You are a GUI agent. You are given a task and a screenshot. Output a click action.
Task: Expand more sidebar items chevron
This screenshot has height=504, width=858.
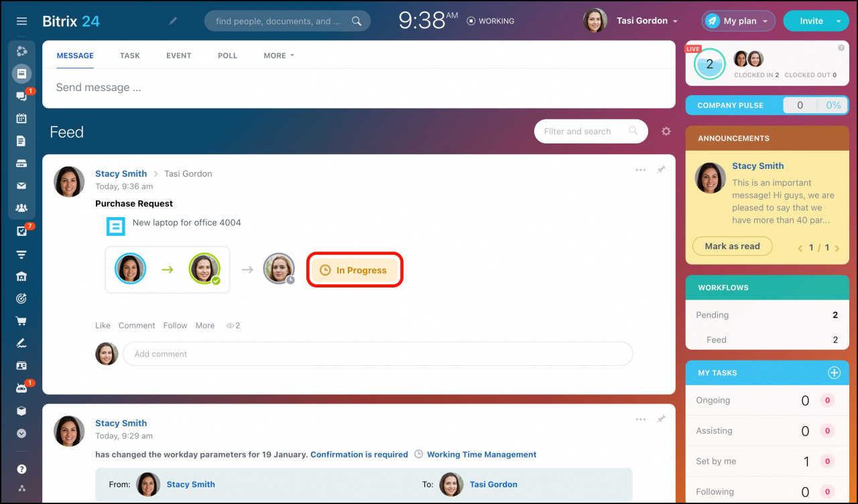click(x=21, y=434)
